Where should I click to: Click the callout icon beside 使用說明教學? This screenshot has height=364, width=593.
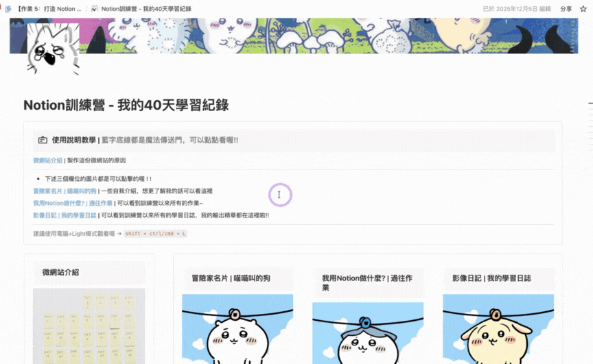[43, 140]
